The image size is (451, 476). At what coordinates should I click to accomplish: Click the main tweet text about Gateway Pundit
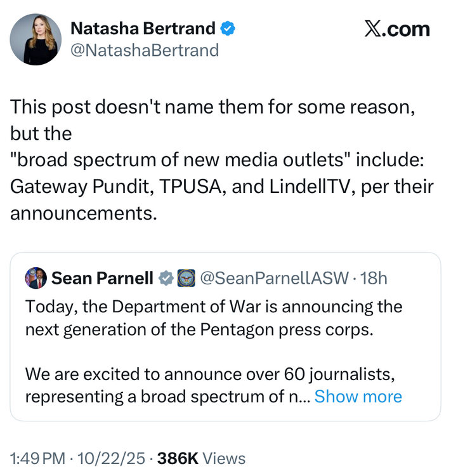221,187
